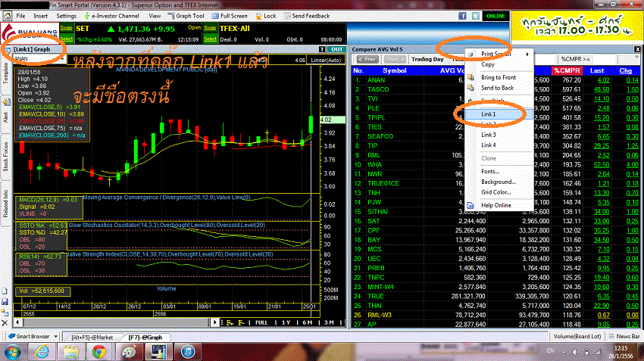Open the Windows Start button
Viewport: 644px width, 361px height.
point(13,352)
